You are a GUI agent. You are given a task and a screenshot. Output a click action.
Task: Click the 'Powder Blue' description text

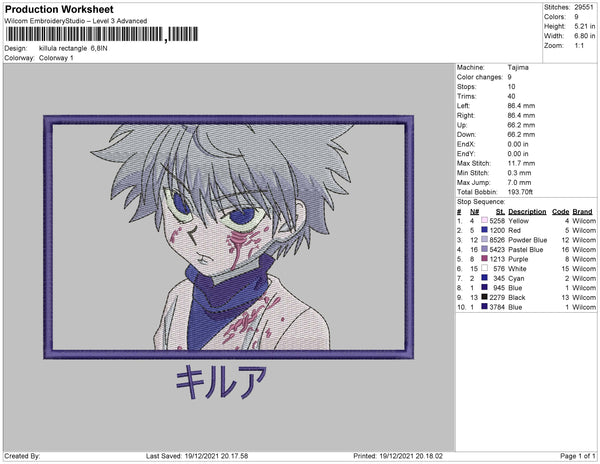[x=528, y=240]
